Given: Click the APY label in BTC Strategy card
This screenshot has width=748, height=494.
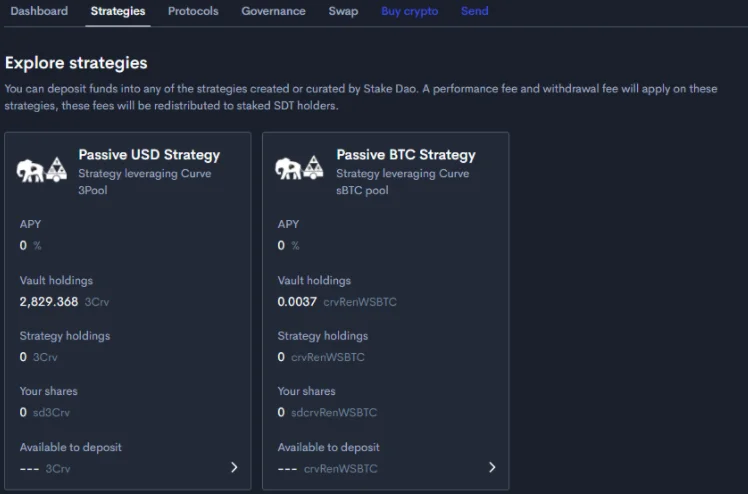Looking at the screenshot, I should pos(288,224).
